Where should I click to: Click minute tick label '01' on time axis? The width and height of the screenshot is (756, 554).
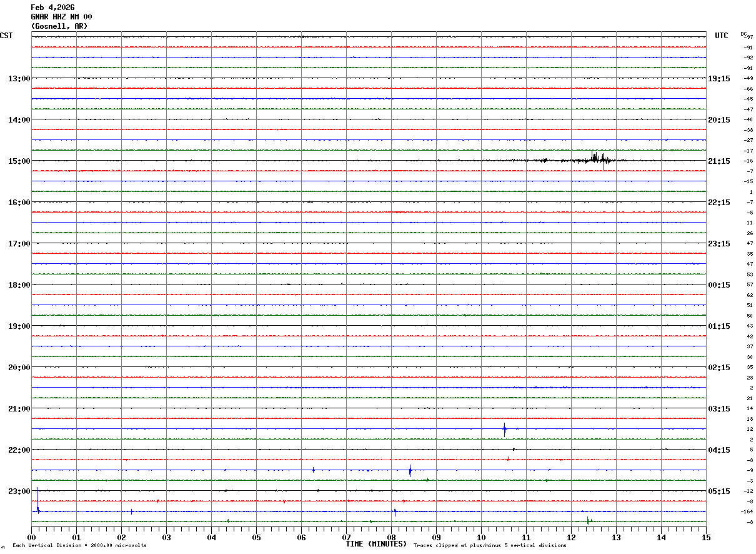(x=77, y=537)
